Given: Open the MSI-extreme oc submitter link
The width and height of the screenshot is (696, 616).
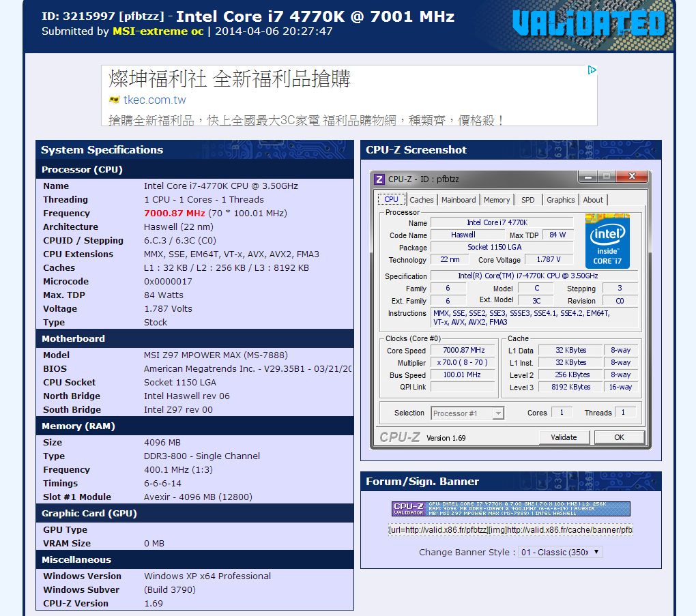Looking at the screenshot, I should (x=158, y=31).
